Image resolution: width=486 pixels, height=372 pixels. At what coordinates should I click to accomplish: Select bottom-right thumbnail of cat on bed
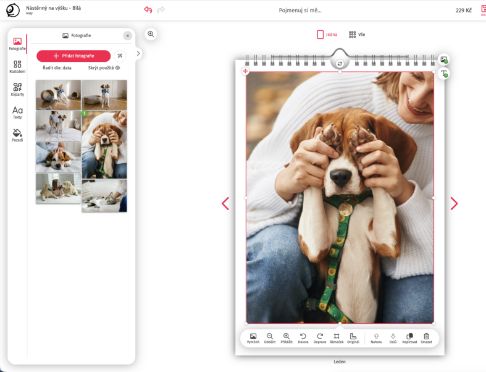(104, 196)
